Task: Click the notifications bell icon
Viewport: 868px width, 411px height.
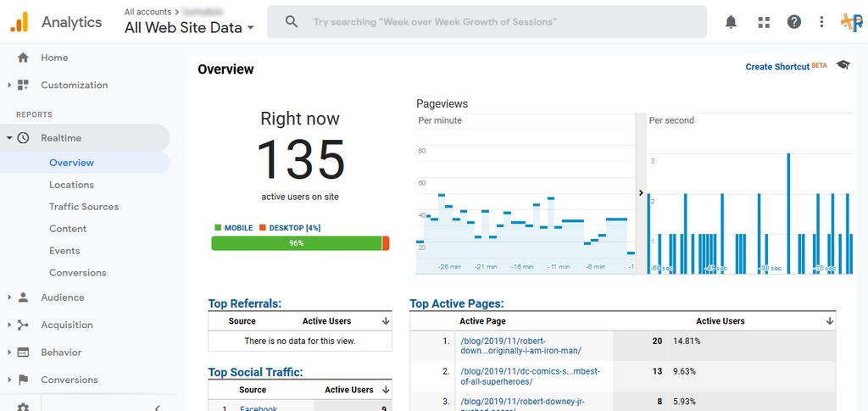Action: pos(731,22)
